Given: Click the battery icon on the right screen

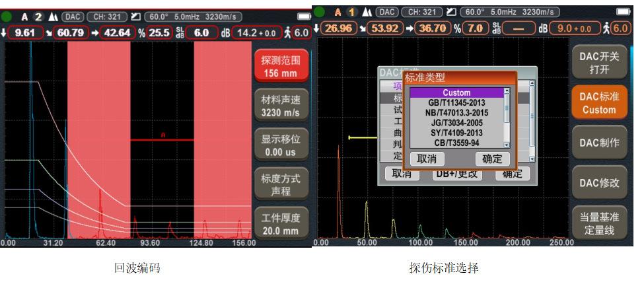Looking at the screenshot, I should (624, 12).
